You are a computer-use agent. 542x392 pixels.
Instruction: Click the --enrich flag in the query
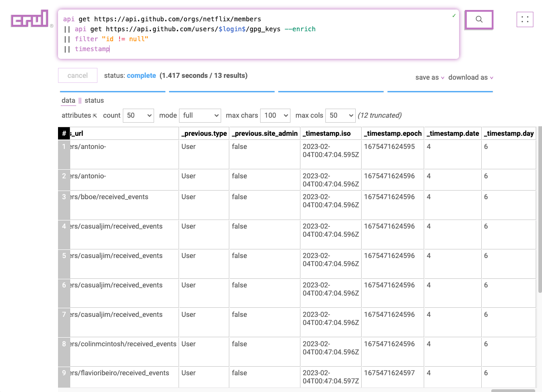(300, 29)
